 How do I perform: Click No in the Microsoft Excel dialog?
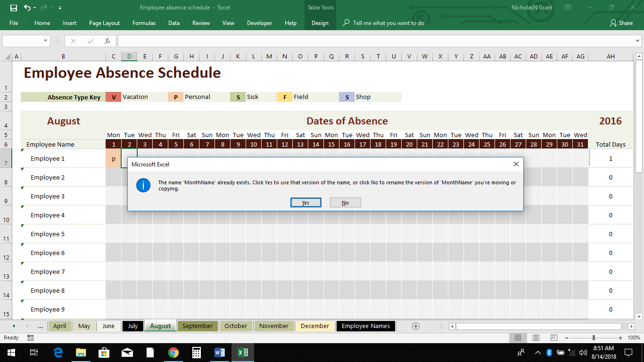[x=346, y=203]
